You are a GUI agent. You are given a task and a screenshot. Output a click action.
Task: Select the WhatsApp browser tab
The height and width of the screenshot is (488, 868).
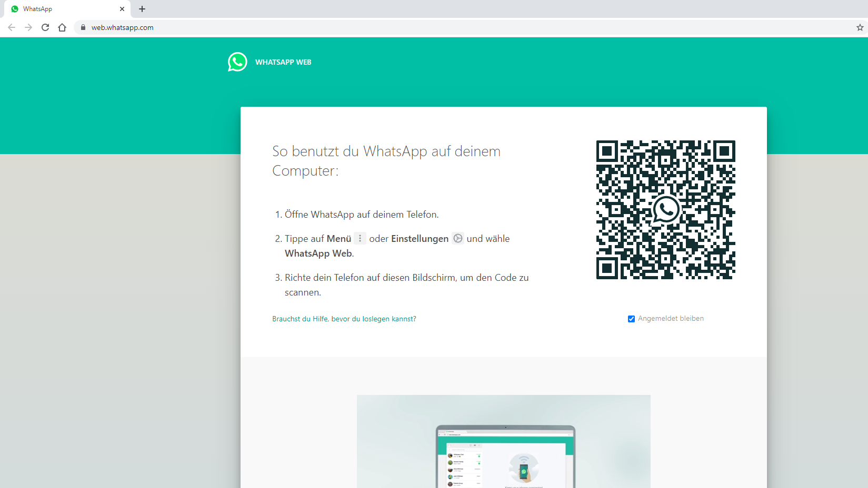point(68,9)
